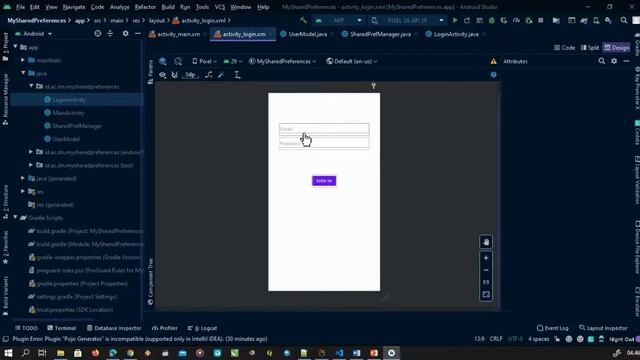Viewport: 640px width, 360px height.
Task: Collapse the java folder
Action: click(23, 73)
